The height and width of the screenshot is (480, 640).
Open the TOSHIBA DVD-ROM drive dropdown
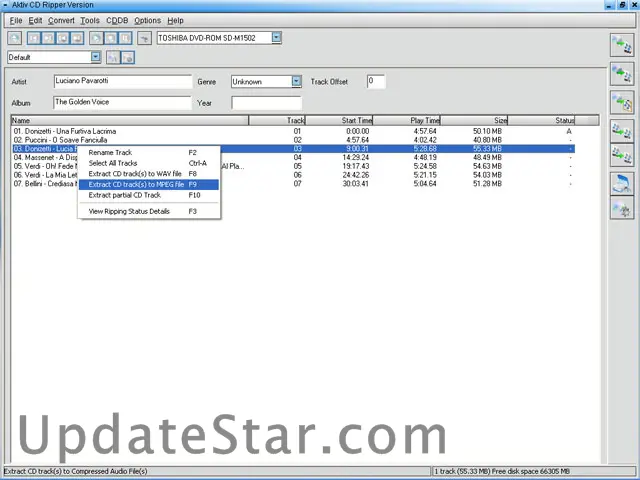[x=276, y=38]
